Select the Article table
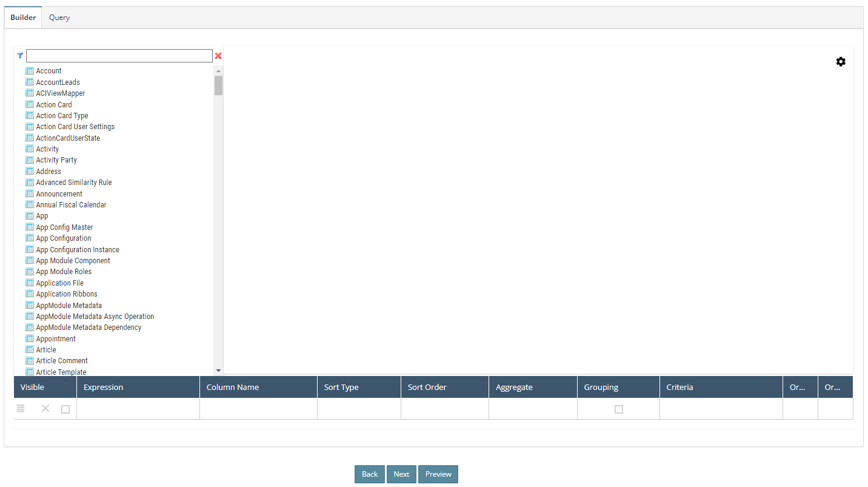Image resolution: width=868 pixels, height=487 pixels. pyautogui.click(x=46, y=349)
